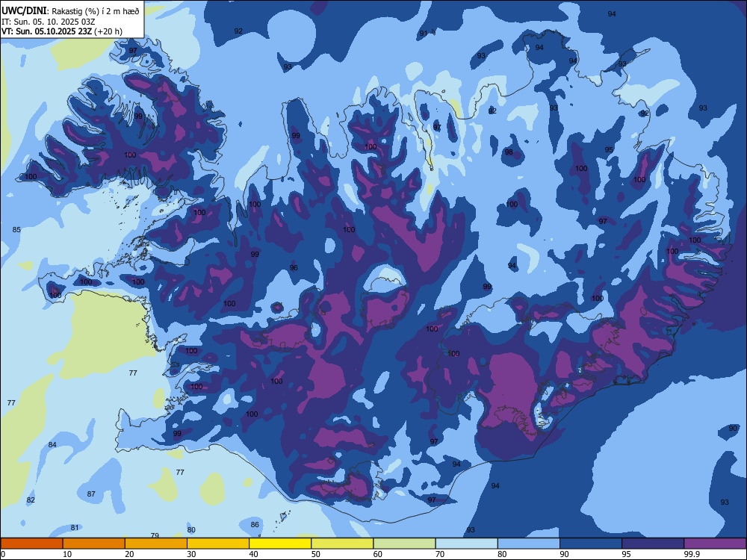747x560 pixels.
Task: Click the 91 humidity value on the map
Action: (423, 34)
